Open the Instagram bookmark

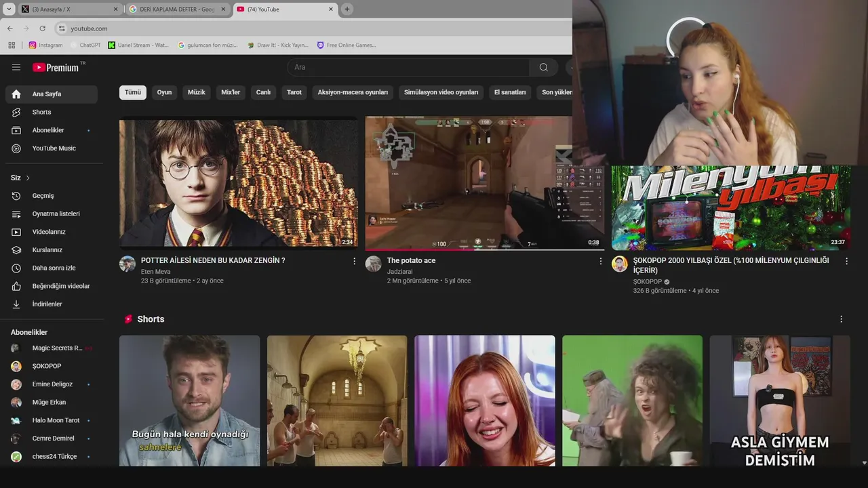click(x=45, y=45)
